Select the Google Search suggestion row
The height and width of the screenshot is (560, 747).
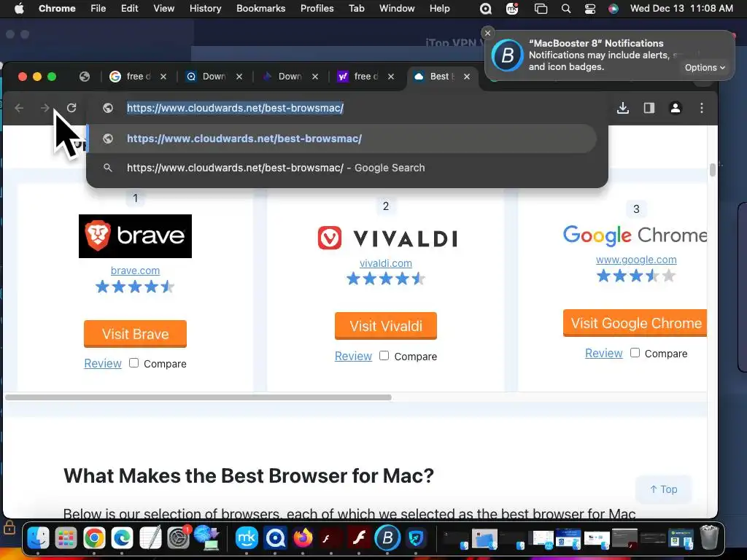[x=342, y=168]
